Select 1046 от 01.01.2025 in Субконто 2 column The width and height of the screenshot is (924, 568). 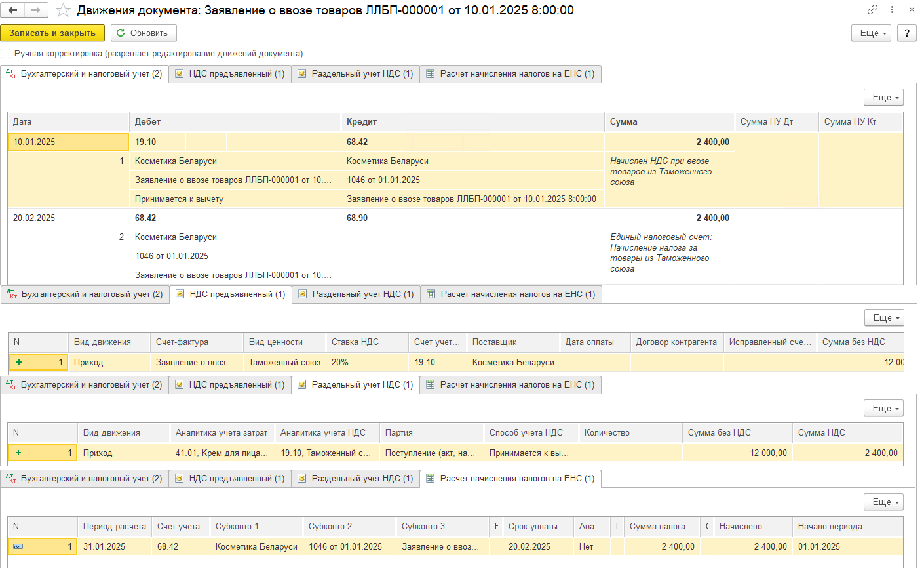tap(349, 547)
